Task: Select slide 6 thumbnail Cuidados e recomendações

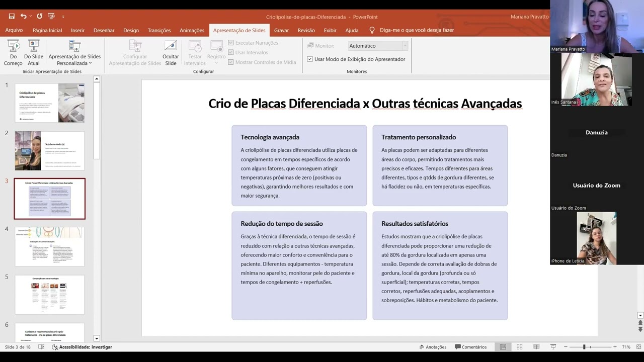Action: (50, 332)
